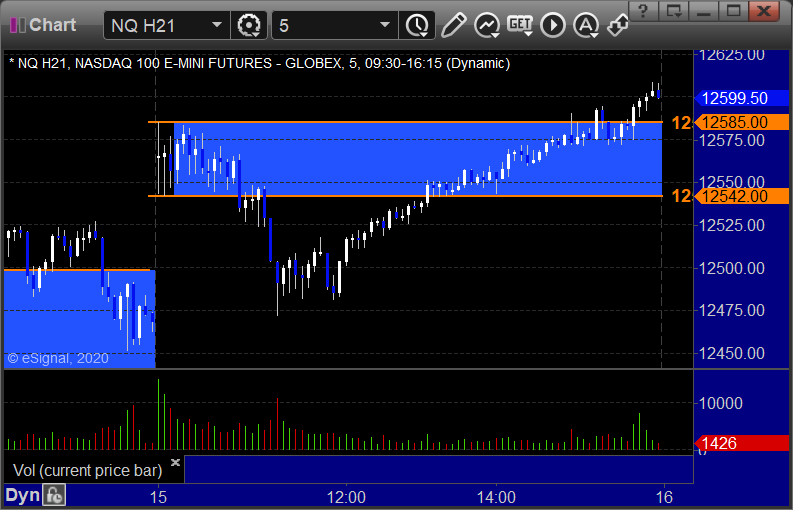Click the Chart window color link icon
This screenshot has width=793, height=510.
(x=18, y=25)
